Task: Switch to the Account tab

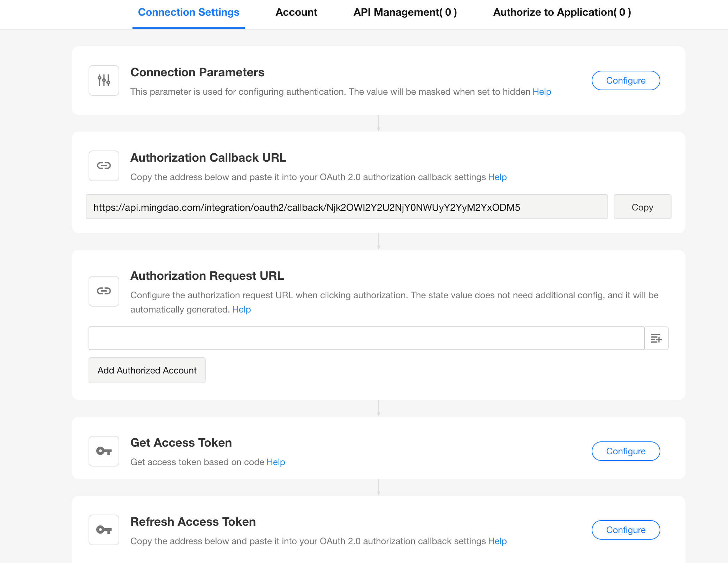Action: (x=296, y=12)
